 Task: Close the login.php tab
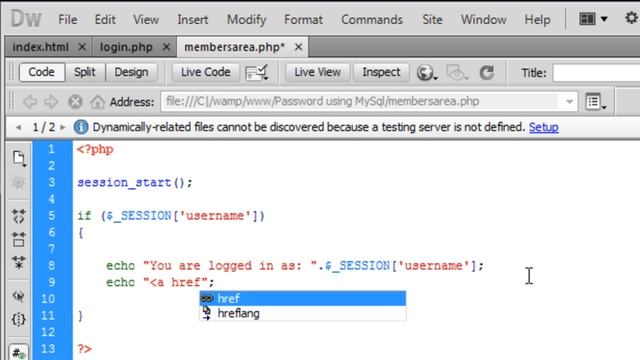point(166,47)
